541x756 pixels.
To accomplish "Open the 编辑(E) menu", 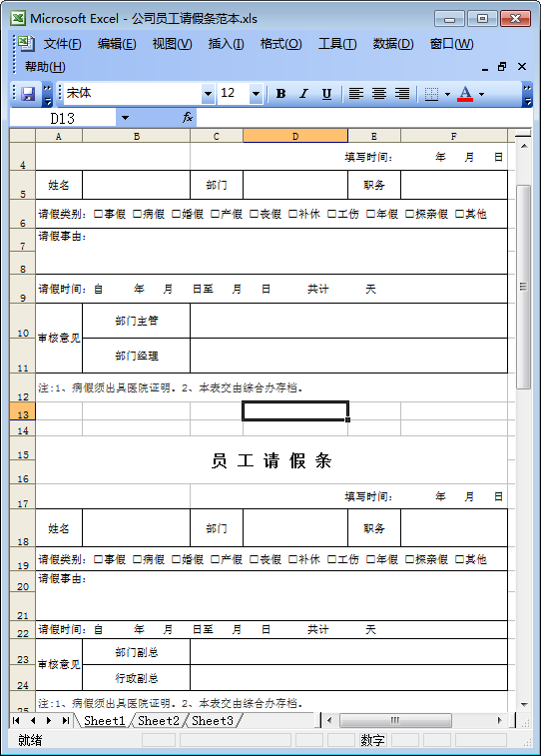I will pyautogui.click(x=117, y=44).
